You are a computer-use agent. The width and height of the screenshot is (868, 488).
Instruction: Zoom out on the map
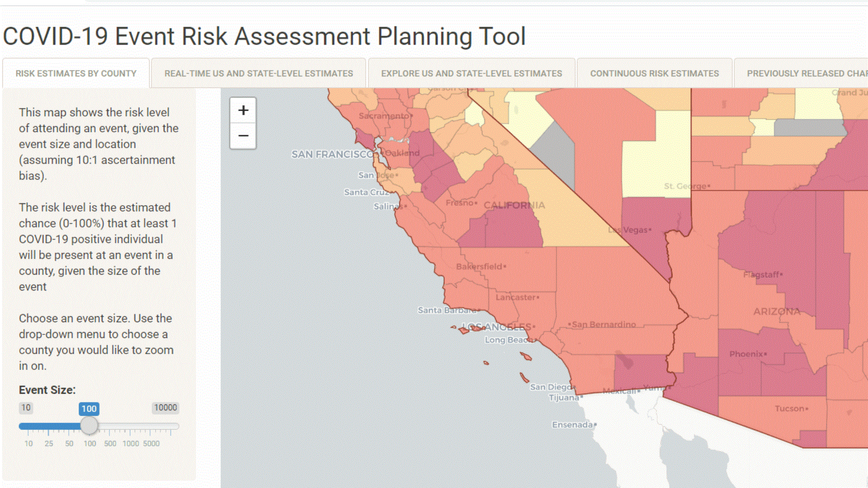pos(243,136)
